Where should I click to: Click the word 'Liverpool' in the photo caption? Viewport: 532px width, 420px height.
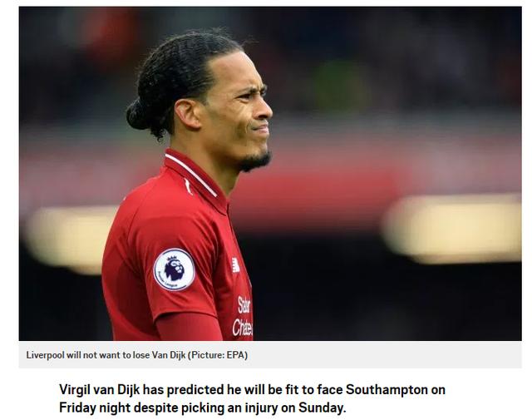pos(45,355)
